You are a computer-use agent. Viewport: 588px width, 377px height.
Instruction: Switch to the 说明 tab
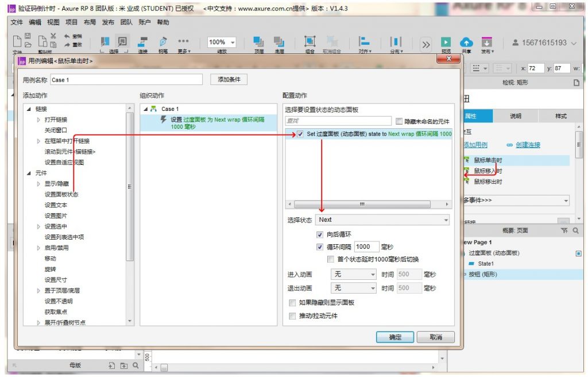516,116
